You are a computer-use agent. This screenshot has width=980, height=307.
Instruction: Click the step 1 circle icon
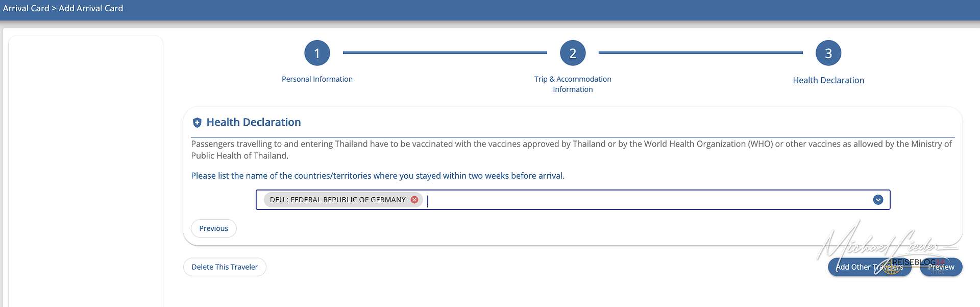pos(317,53)
